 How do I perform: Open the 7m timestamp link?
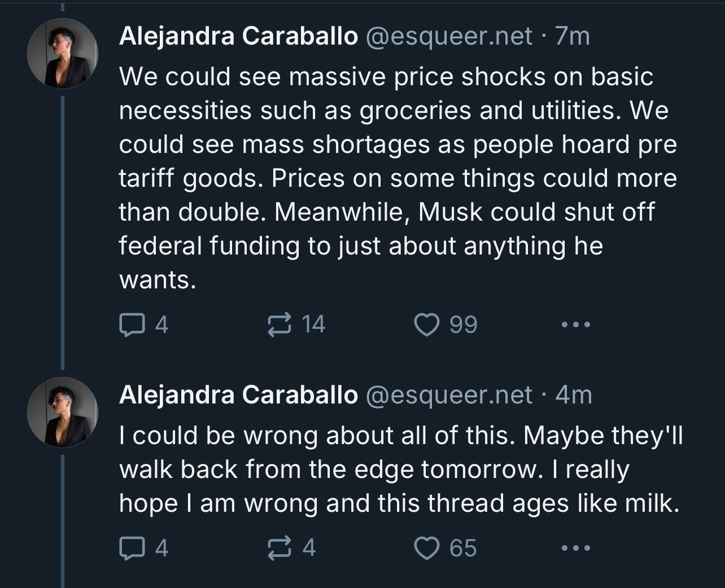pyautogui.click(x=573, y=37)
